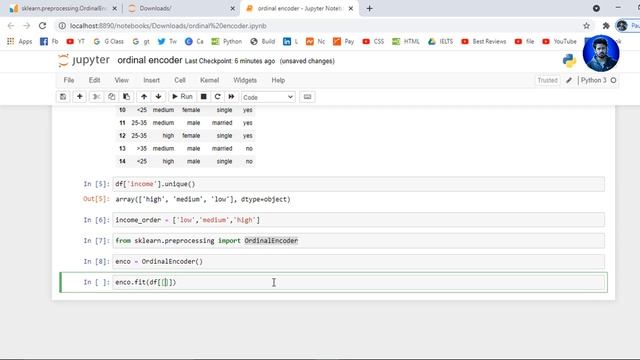Screen dimensions: 640x360
Task: Click the Out[5] array output text
Action: 203,200
